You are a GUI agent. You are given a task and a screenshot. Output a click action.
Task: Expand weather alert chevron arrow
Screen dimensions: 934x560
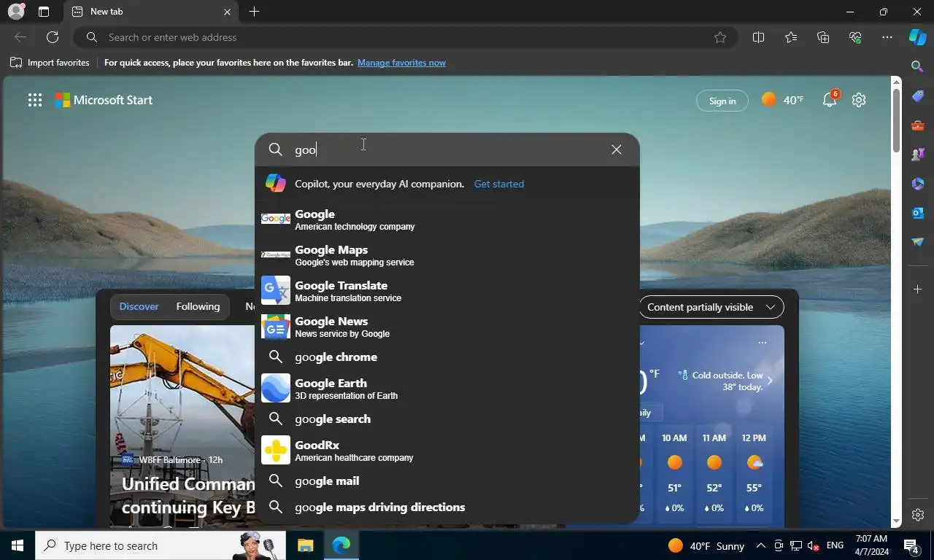(770, 381)
